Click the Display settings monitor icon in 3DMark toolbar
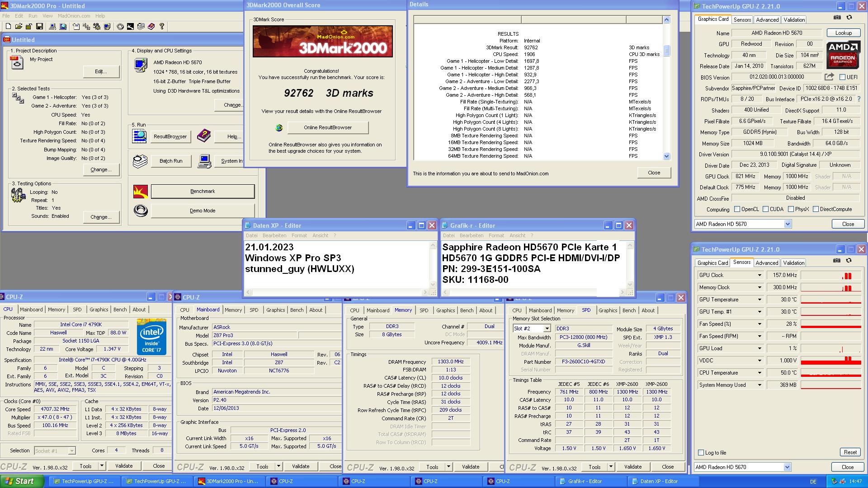The image size is (868, 488). (x=107, y=27)
